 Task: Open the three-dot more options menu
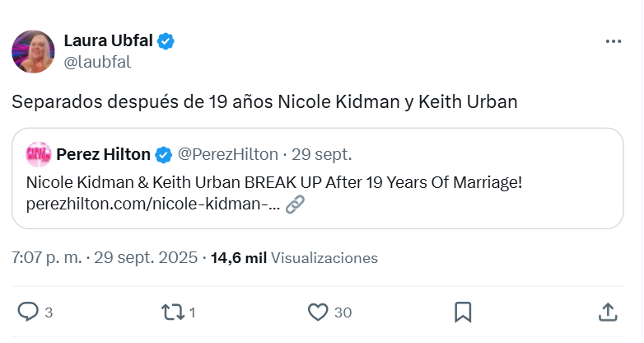pyautogui.click(x=614, y=41)
